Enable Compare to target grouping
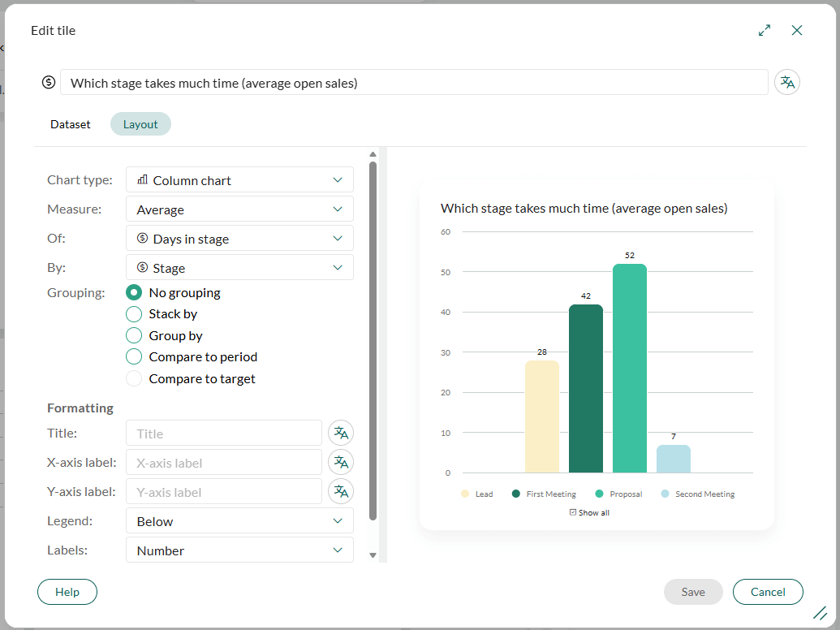This screenshot has width=840, height=630. coord(133,378)
